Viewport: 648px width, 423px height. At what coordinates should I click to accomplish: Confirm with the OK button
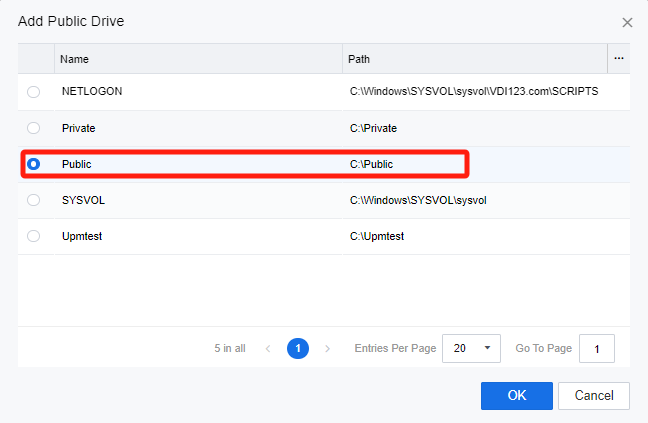point(516,395)
